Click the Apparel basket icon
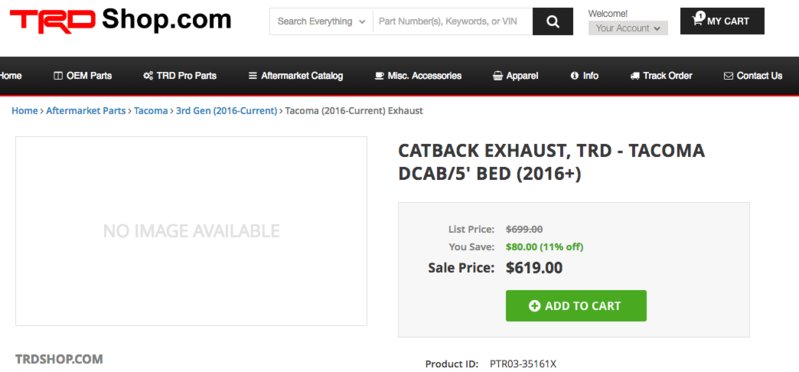The height and width of the screenshot is (372, 799). coord(498,76)
